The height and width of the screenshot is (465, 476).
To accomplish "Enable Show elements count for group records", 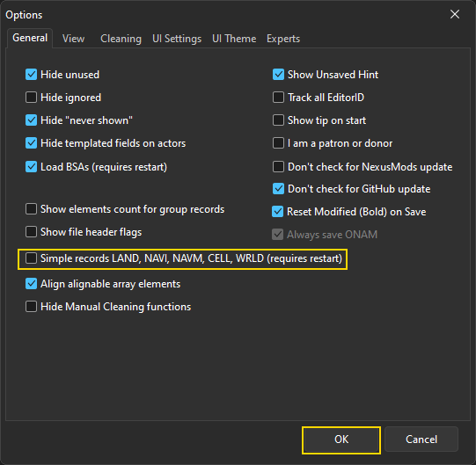I will pyautogui.click(x=32, y=209).
